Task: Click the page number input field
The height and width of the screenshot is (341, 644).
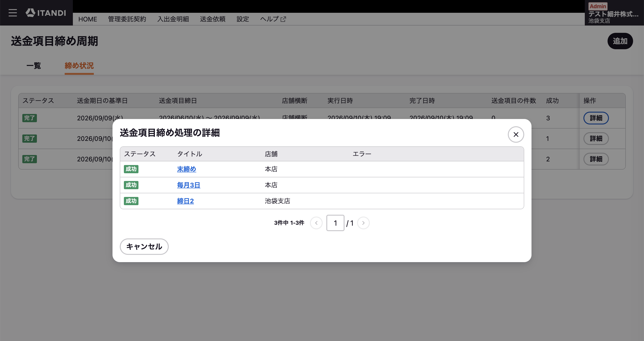Action: click(335, 223)
